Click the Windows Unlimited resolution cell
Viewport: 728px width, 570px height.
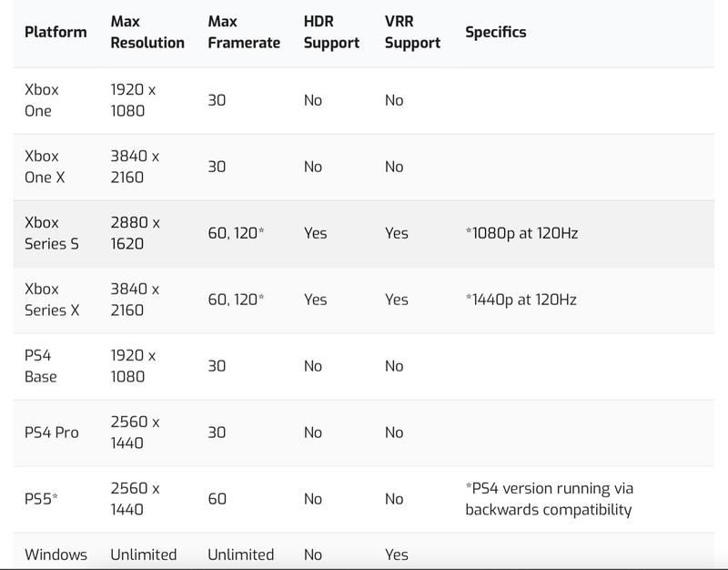point(144,555)
